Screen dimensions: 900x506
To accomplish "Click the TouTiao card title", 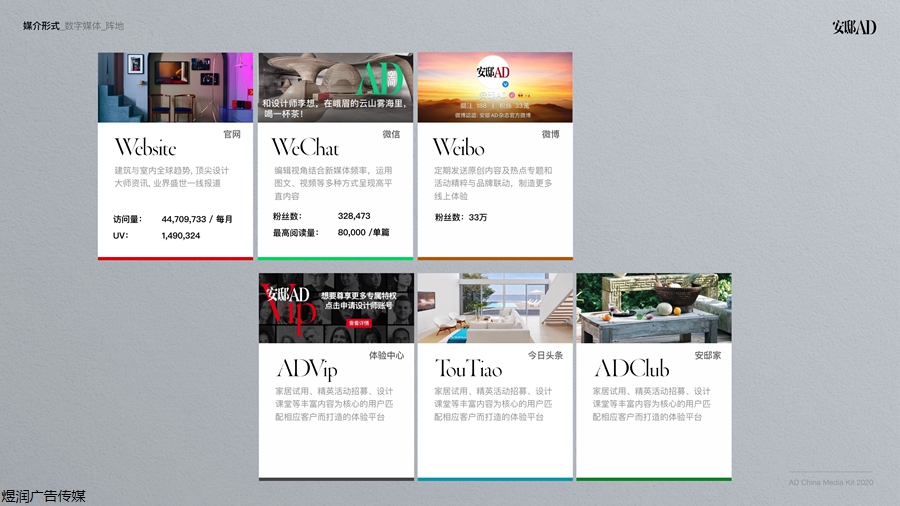I will click(x=469, y=368).
